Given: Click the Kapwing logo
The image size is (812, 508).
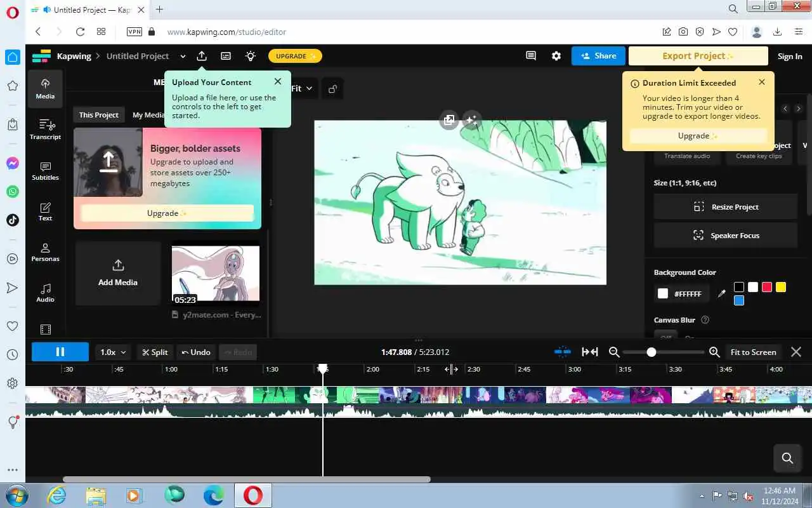Looking at the screenshot, I should [41, 56].
